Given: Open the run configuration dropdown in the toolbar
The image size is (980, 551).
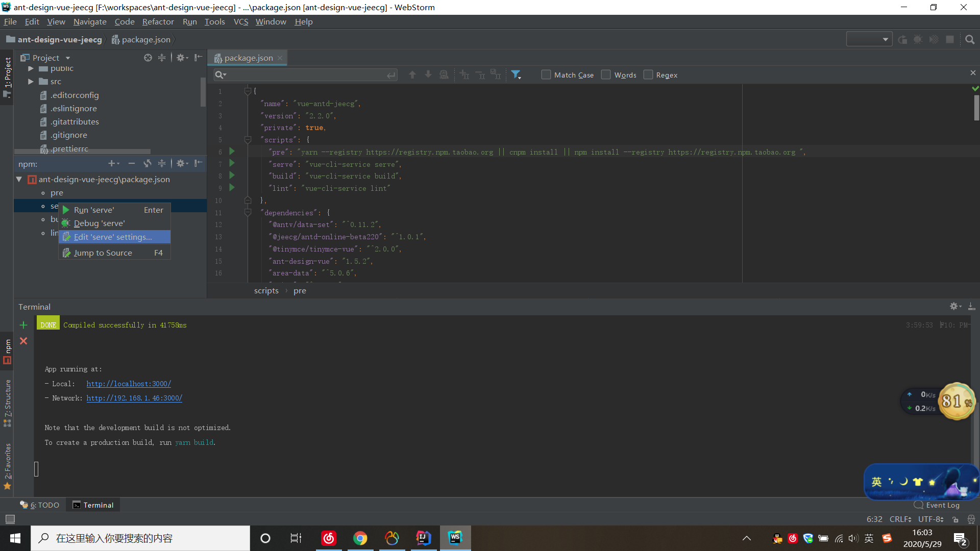Looking at the screenshot, I should pyautogui.click(x=869, y=39).
